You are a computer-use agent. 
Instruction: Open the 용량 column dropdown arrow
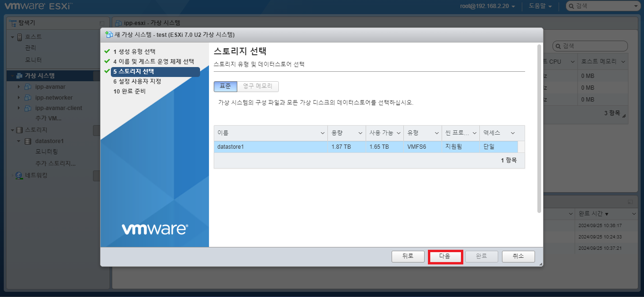click(360, 133)
